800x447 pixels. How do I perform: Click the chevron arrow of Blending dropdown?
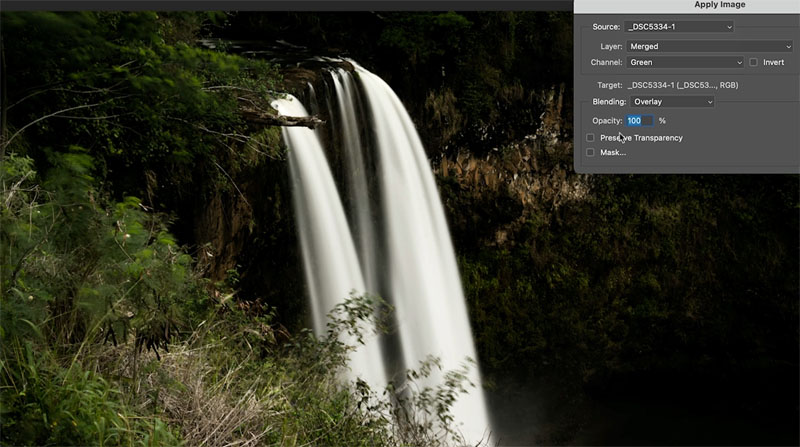click(x=710, y=102)
